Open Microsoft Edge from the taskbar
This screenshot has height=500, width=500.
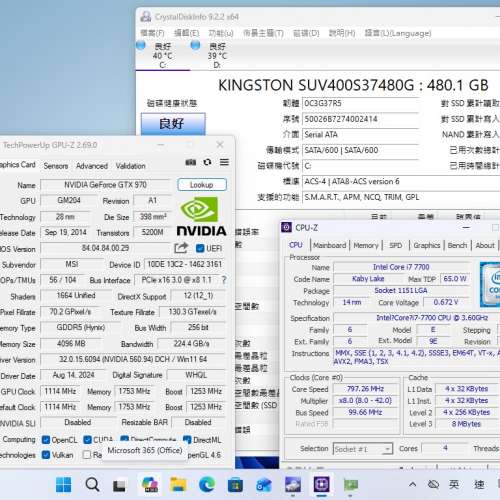pos(207,484)
